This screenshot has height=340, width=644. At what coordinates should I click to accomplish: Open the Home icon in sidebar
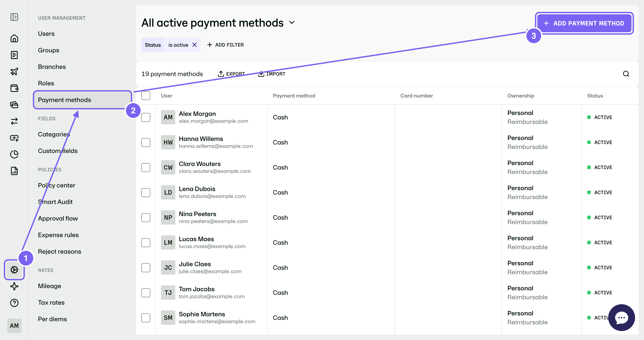coord(14,38)
